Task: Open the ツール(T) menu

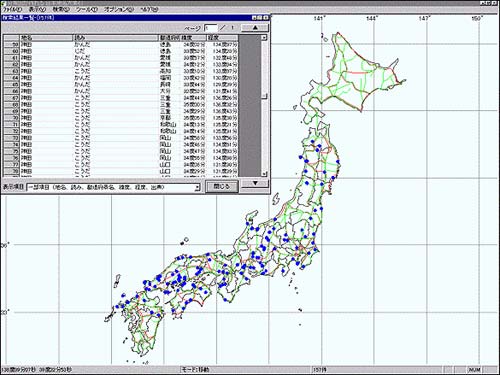Action: click(86, 9)
